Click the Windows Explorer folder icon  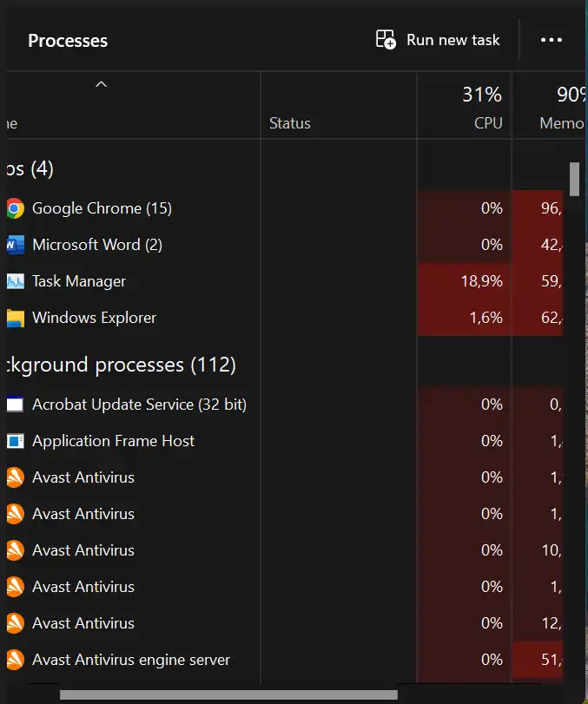coord(15,318)
